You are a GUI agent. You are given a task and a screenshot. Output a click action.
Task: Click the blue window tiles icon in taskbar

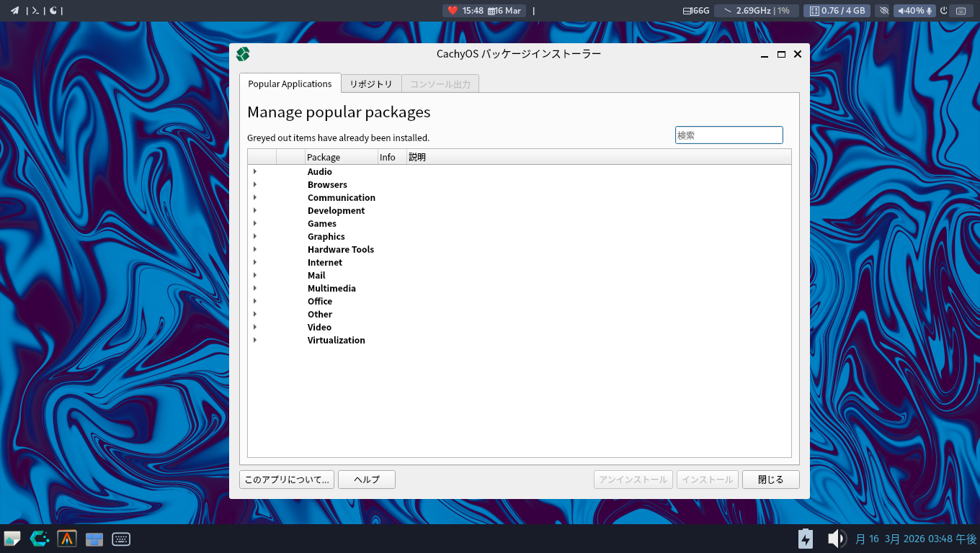[94, 539]
